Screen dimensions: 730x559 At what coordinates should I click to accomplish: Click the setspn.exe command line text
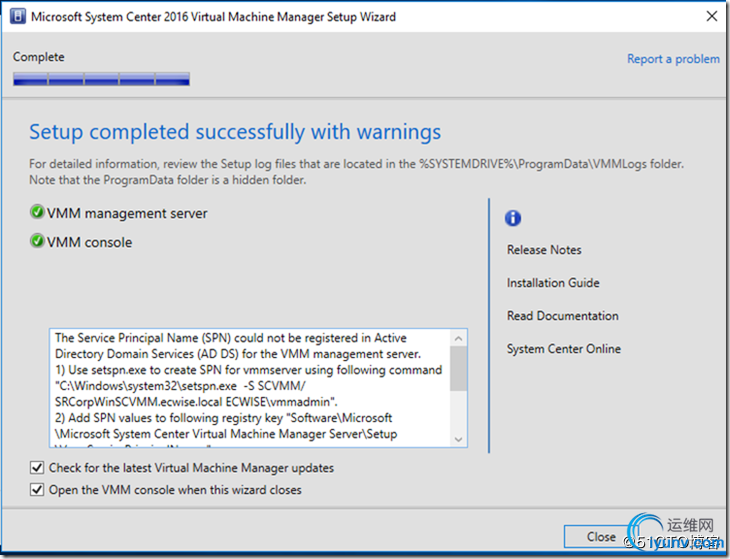(196, 394)
